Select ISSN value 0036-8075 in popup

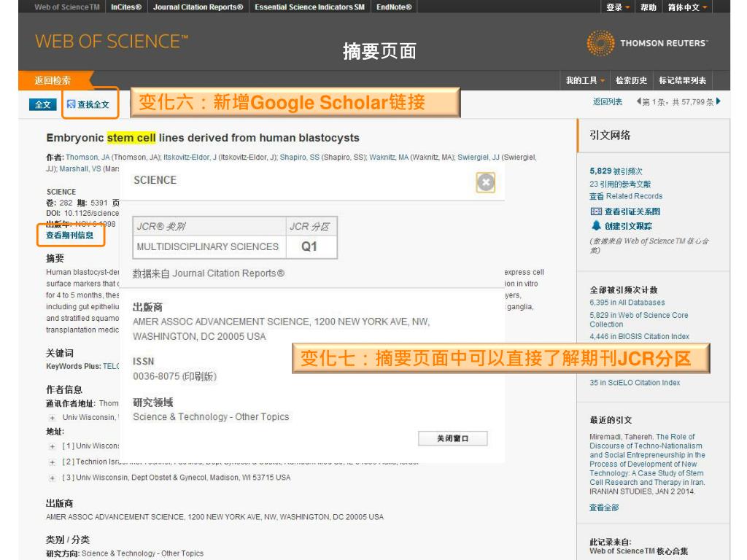pos(175,376)
